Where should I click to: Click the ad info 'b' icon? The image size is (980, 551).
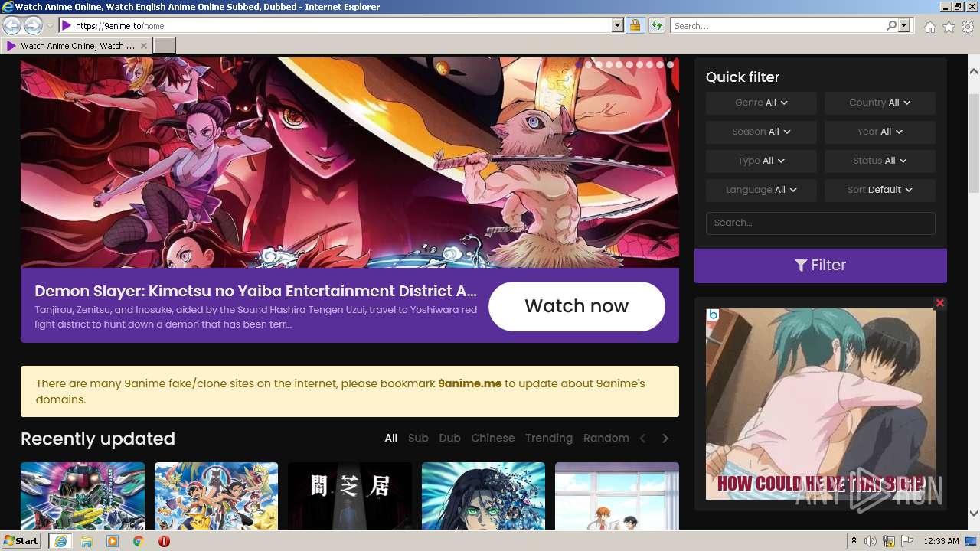[x=713, y=315]
